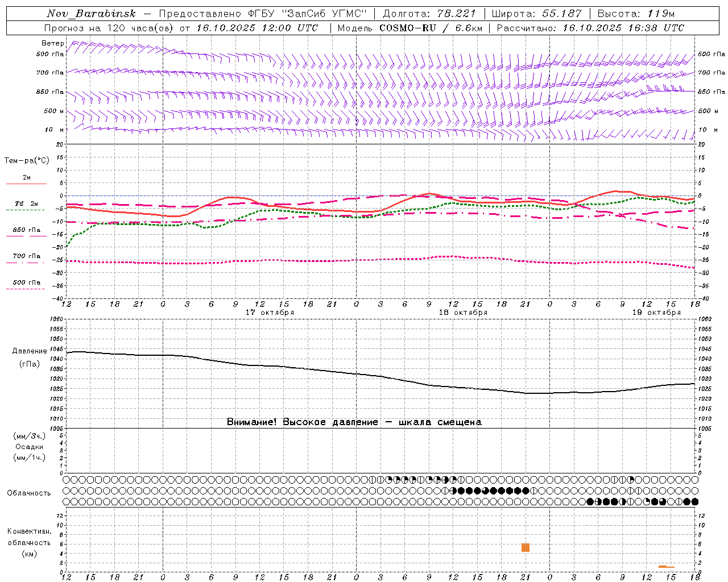728x582 pixels.
Task: Select the forecast line Прогноз на 120 часа(ов)
Action: (x=110, y=28)
